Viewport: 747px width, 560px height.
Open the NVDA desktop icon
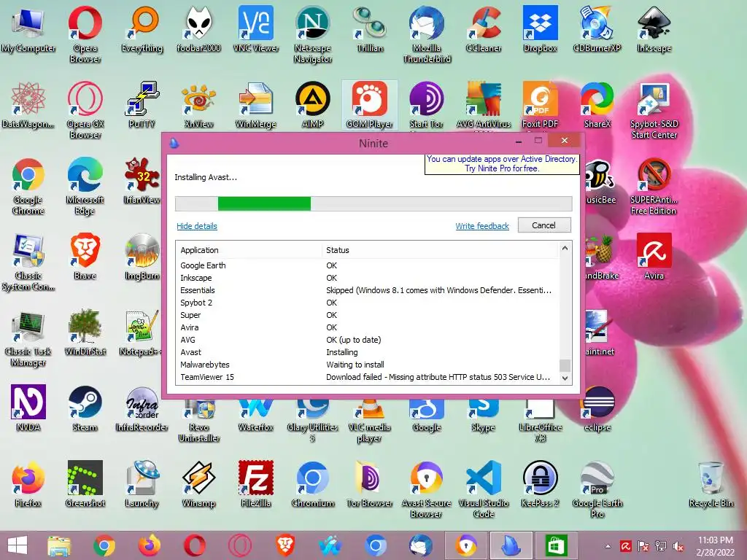[x=28, y=408]
